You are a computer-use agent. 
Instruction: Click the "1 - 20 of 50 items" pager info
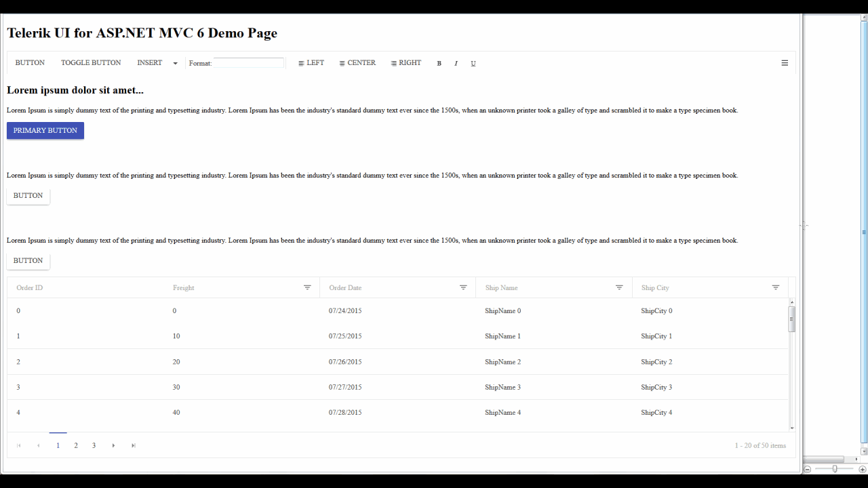pyautogui.click(x=760, y=446)
